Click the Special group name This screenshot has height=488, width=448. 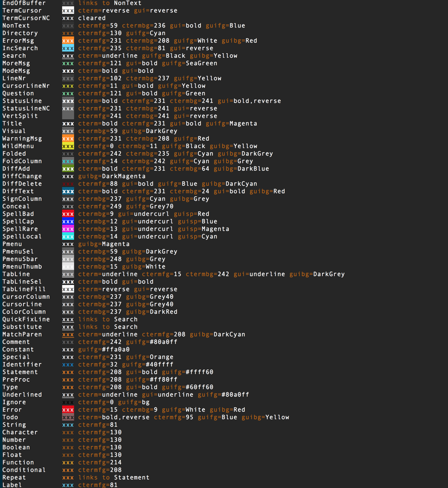tap(16, 357)
